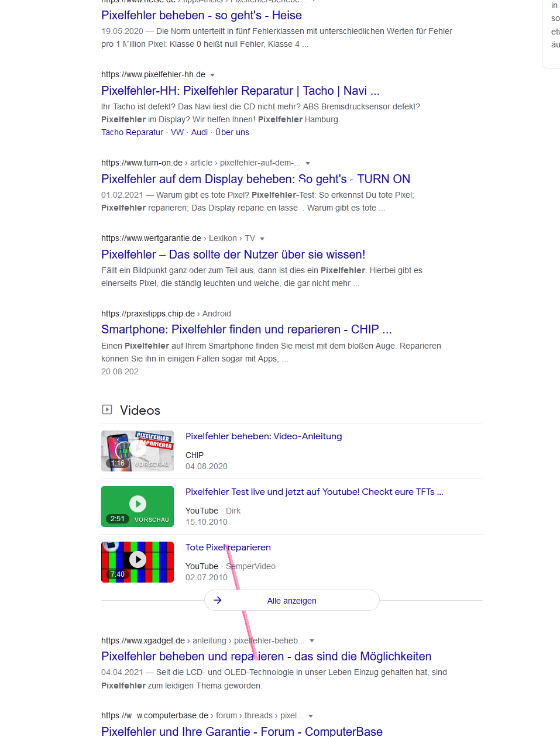Play the CHIP video thumbnail with 1:16 duration
This screenshot has height=737, width=560.
click(x=138, y=451)
